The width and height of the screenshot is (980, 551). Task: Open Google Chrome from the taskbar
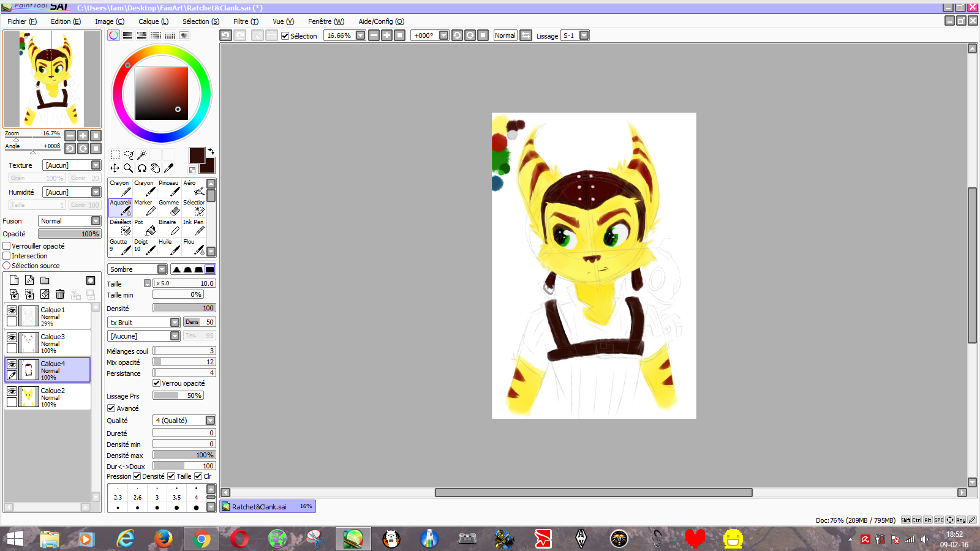[x=202, y=539]
